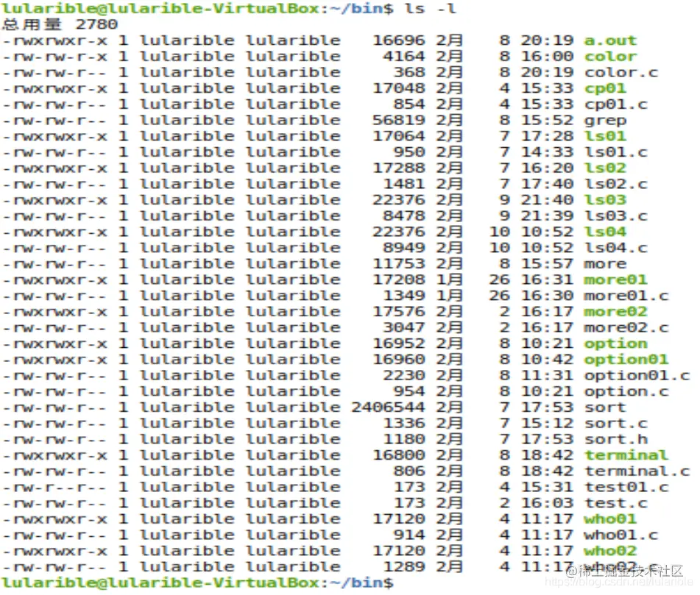
Task: Select the more filename
Action: 604,263
